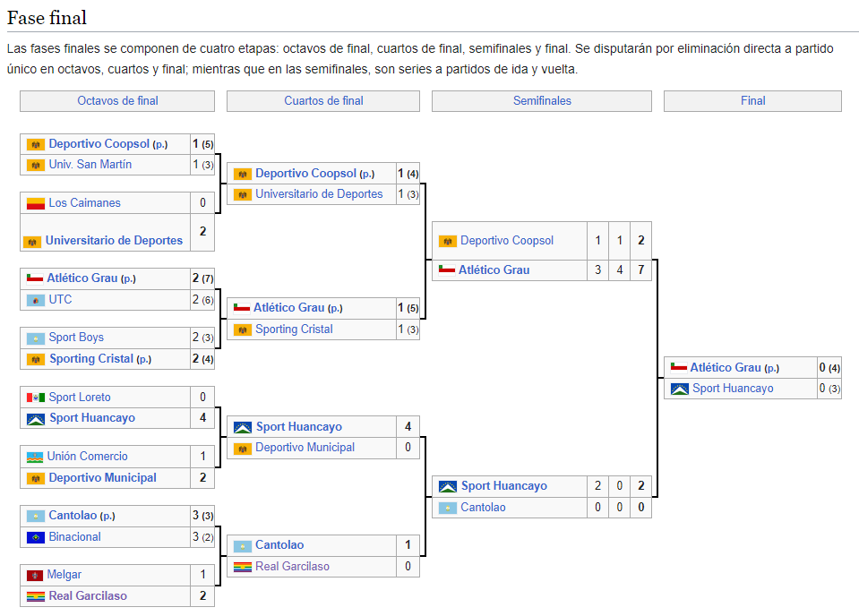Click rainbow flag beside Real Garcilaso in cuartos
Image resolution: width=859 pixels, height=616 pixels.
pyautogui.click(x=242, y=567)
